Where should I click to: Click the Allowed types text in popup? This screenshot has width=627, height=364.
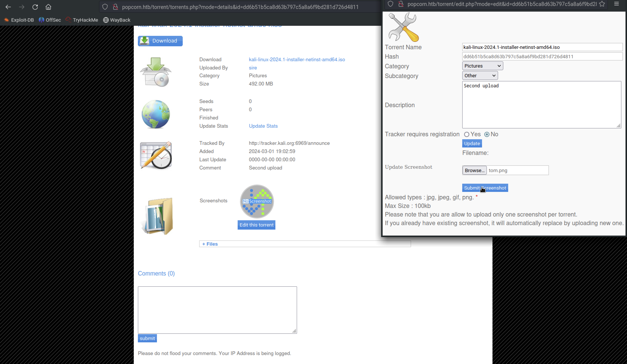coord(429,197)
